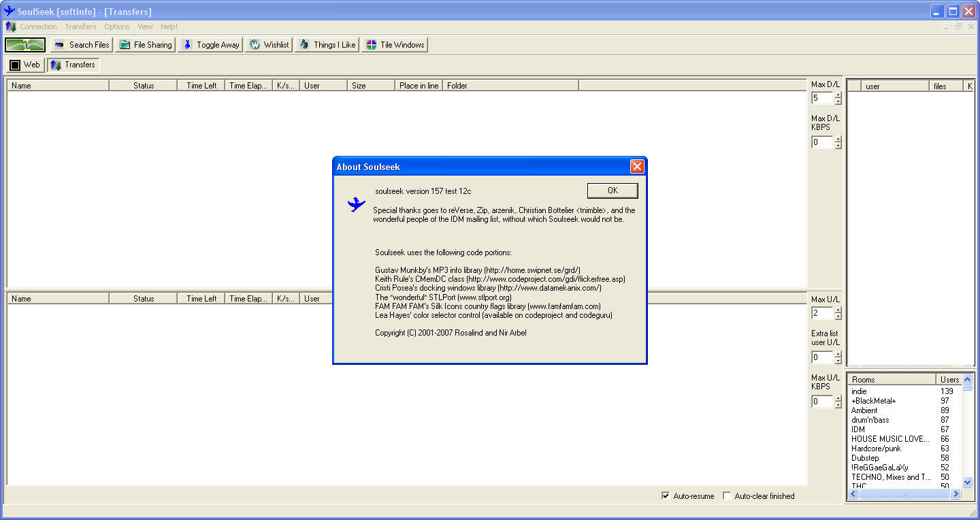The width and height of the screenshot is (980, 520).
Task: Click the Tile Windows toolbar button
Action: [x=395, y=45]
